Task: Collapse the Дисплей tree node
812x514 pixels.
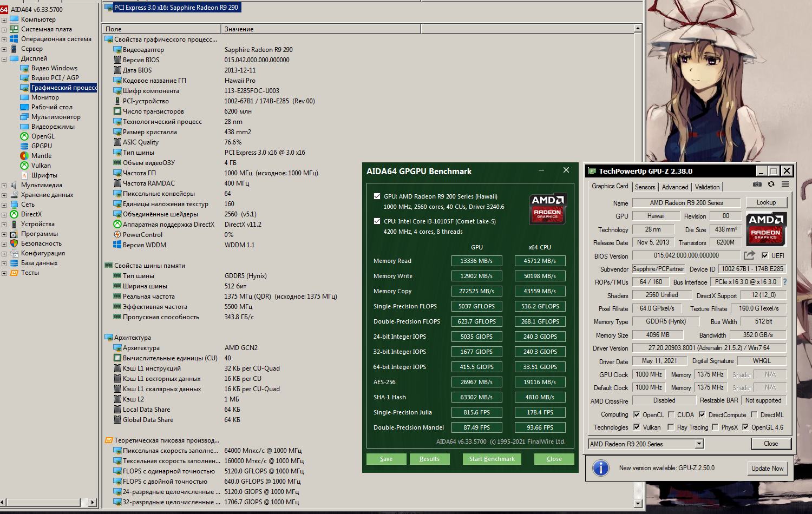Action: tap(4, 58)
